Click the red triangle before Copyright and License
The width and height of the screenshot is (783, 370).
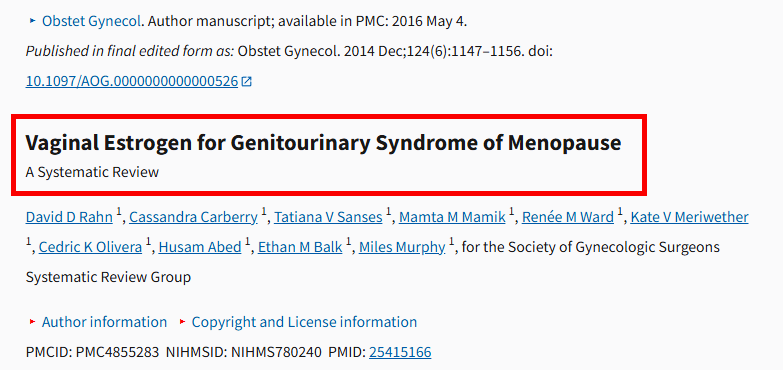pyautogui.click(x=183, y=322)
